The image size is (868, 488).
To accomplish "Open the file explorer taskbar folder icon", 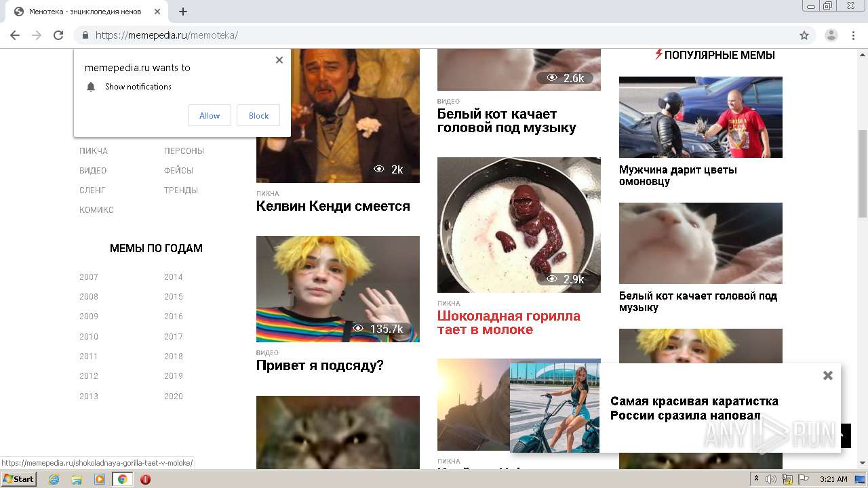I will click(x=77, y=479).
